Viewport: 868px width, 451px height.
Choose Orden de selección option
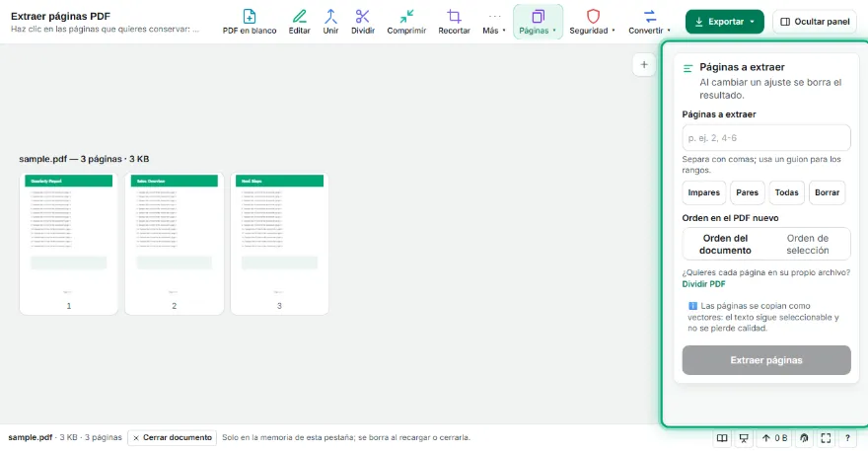(x=808, y=245)
